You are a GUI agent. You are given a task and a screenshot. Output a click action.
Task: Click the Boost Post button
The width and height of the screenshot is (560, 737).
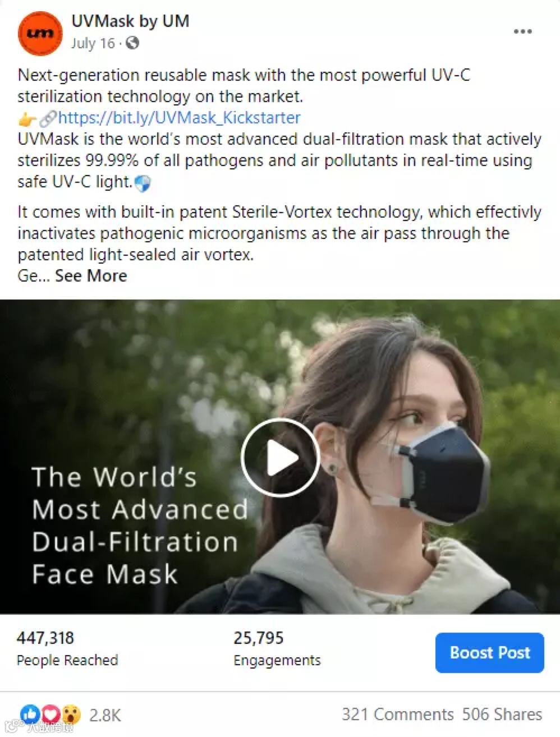pyautogui.click(x=489, y=652)
